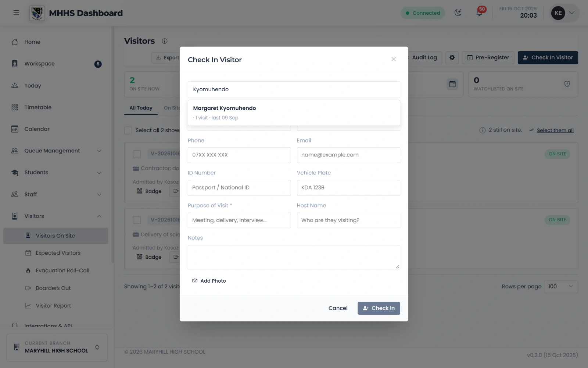
Task: Open the KE user profile dropdown
Action: coord(564,13)
